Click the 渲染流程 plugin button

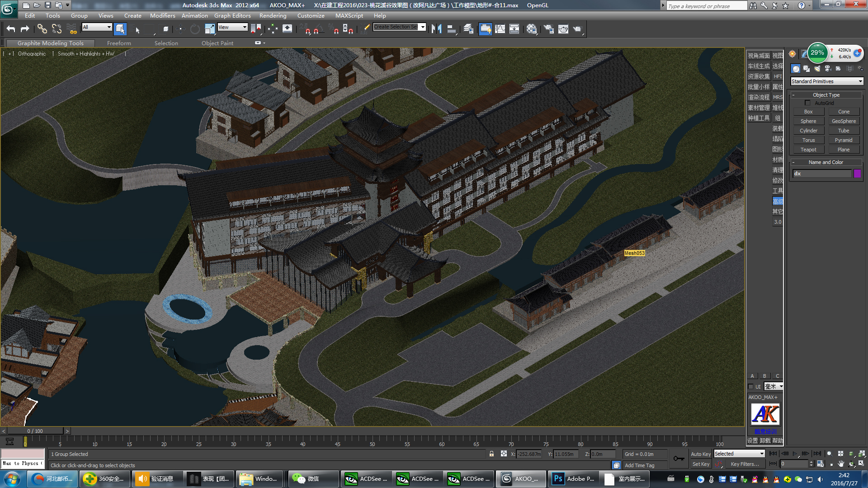click(759, 97)
